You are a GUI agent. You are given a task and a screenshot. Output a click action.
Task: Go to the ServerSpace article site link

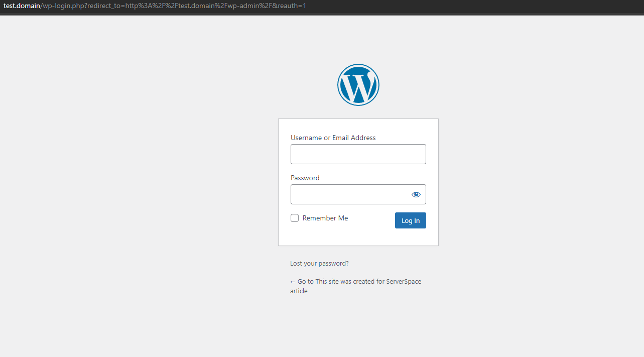[356, 286]
